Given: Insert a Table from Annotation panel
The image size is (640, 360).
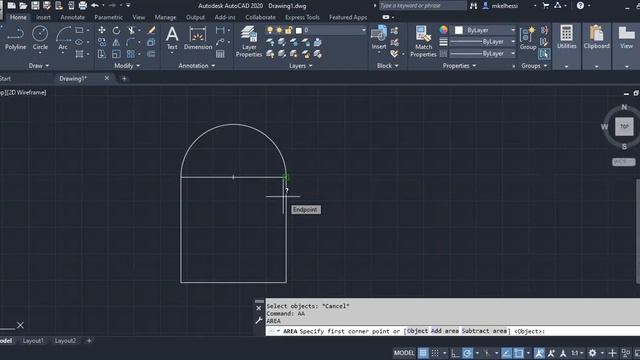Looking at the screenshot, I should point(220,54).
